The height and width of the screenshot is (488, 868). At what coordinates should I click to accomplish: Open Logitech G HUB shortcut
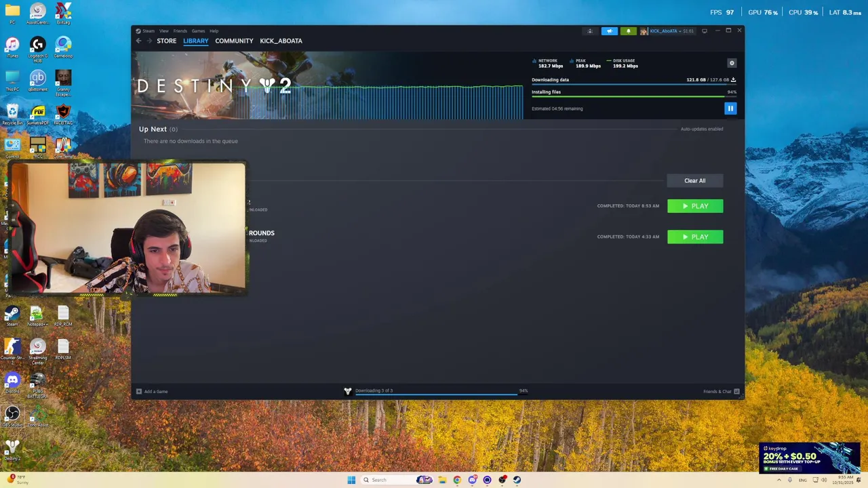click(x=38, y=49)
